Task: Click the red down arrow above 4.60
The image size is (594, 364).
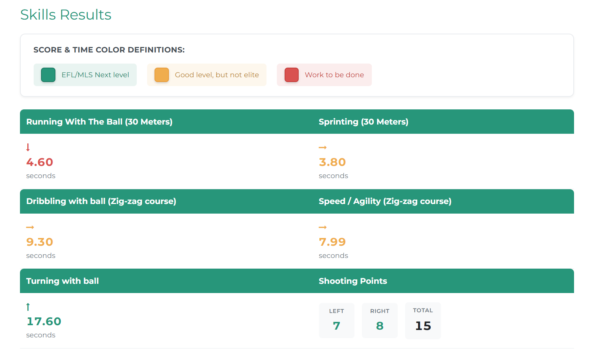Action: (28, 147)
